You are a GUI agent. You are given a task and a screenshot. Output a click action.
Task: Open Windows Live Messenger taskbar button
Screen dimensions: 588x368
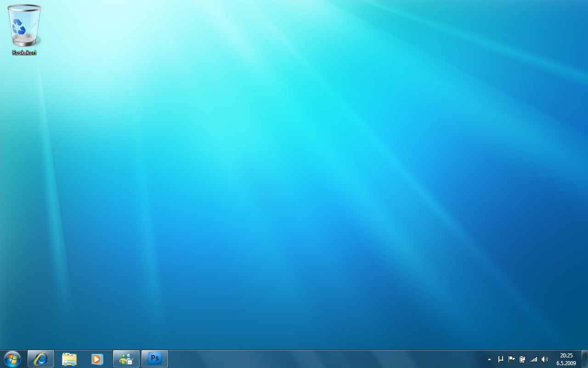tap(126, 359)
